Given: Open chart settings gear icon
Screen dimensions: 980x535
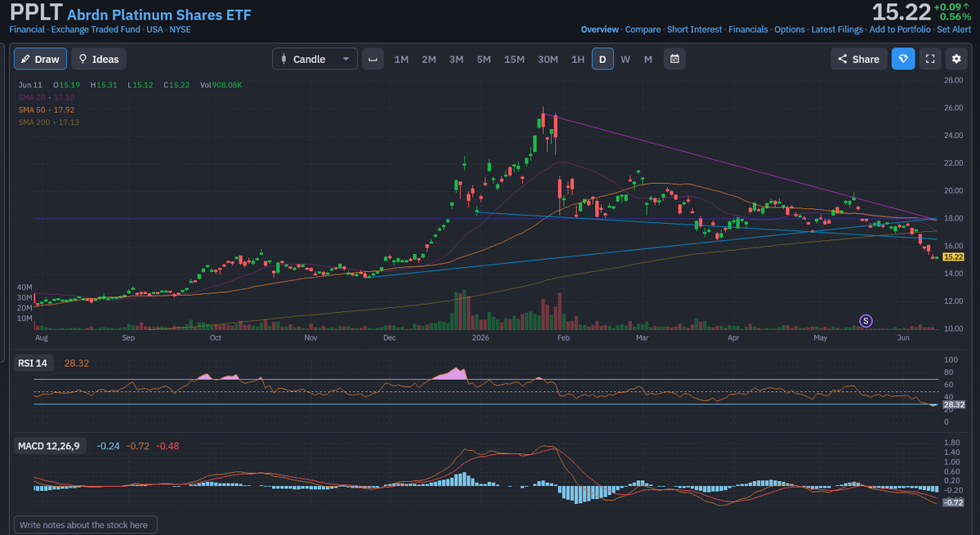Looking at the screenshot, I should tap(956, 59).
